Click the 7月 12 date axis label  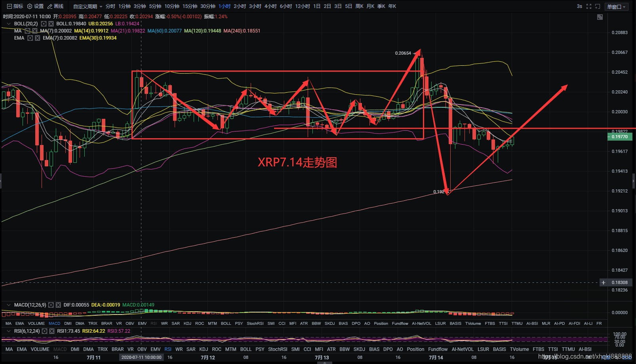(208, 358)
